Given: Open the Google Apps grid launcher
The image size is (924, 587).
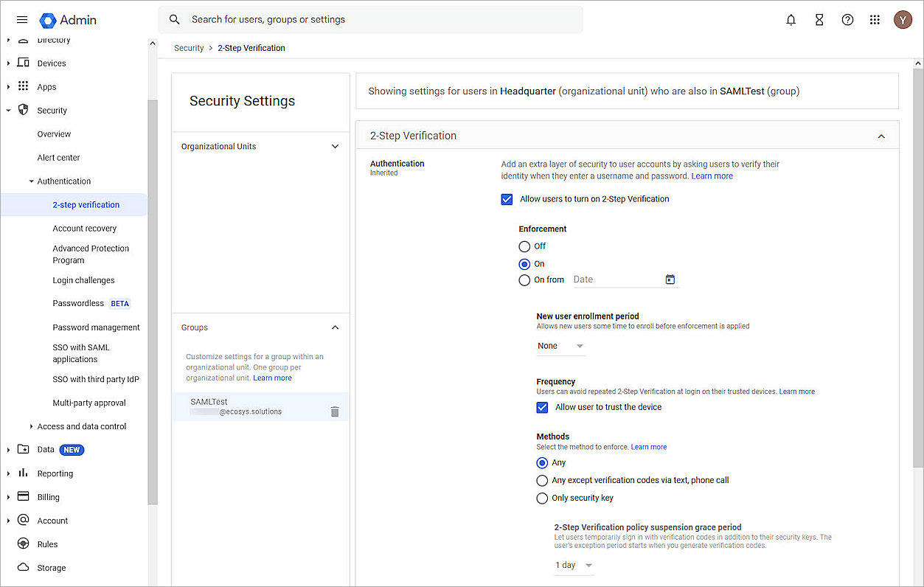Looking at the screenshot, I should [875, 20].
